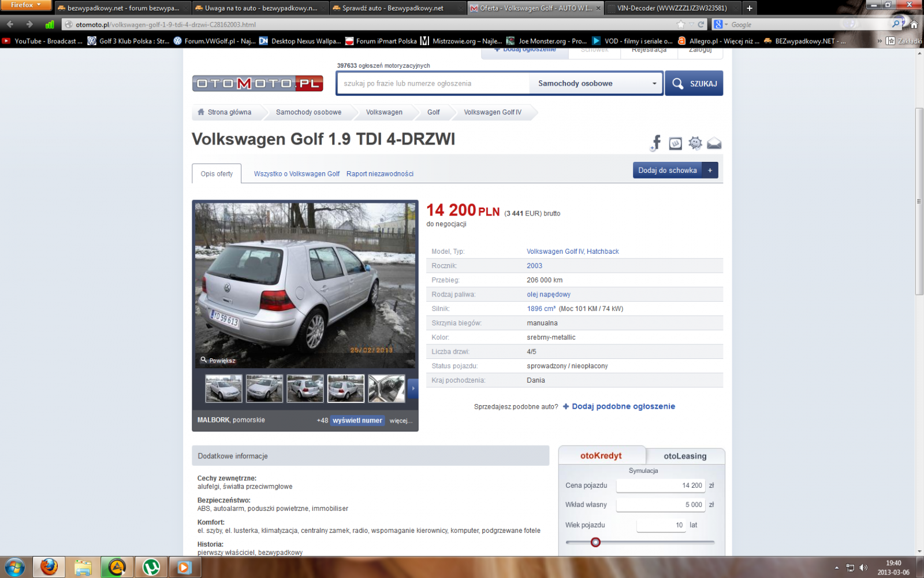Screen dimensions: 924x578
Task: Share via the smiley-face gear icon
Action: [x=695, y=143]
